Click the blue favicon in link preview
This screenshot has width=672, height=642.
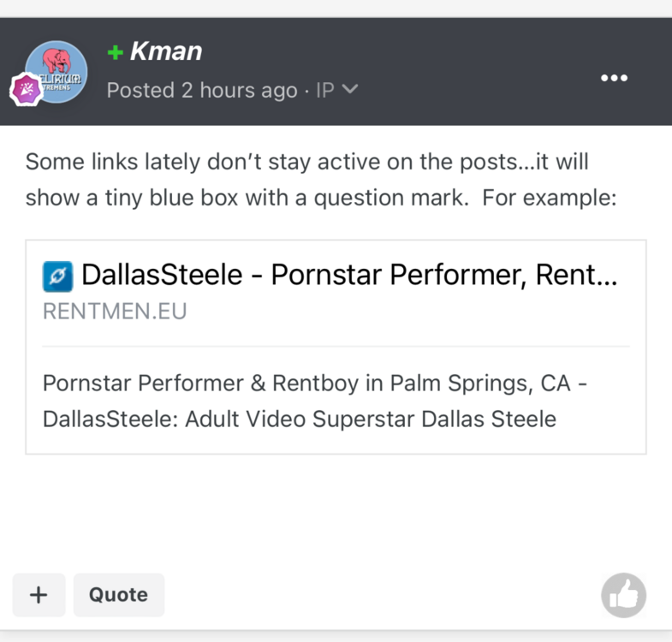(58, 276)
